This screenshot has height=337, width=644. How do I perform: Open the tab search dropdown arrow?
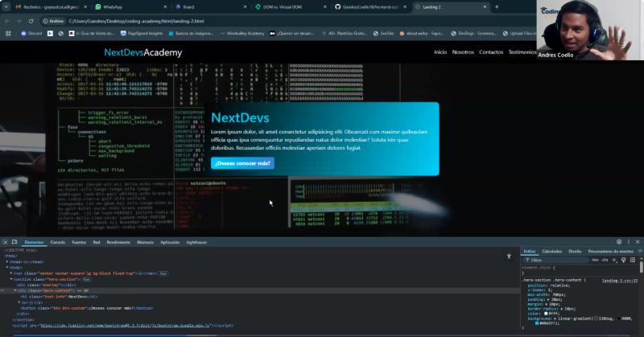coord(6,7)
